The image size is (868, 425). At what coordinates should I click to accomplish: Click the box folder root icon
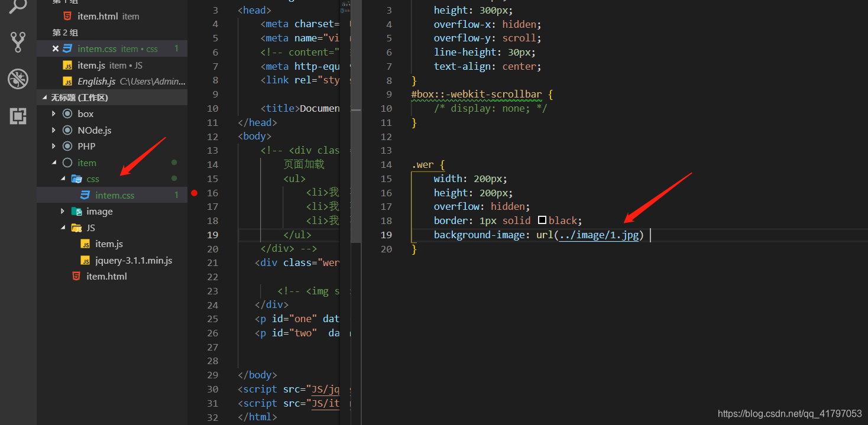tap(67, 113)
